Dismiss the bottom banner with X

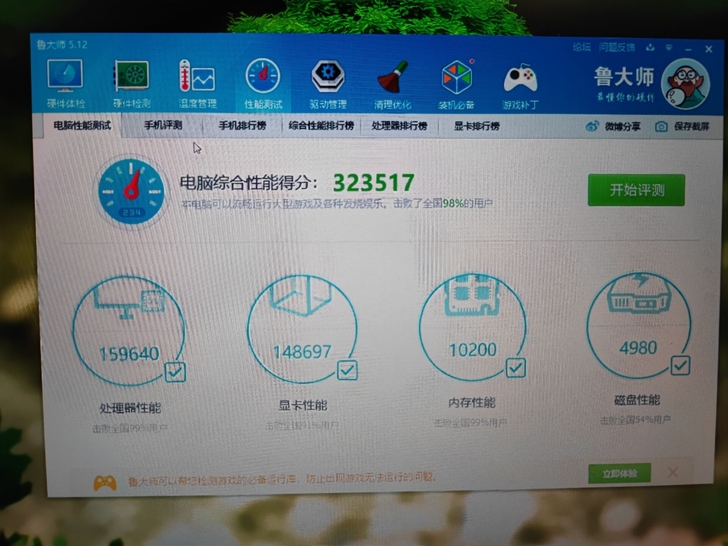pyautogui.click(x=673, y=473)
